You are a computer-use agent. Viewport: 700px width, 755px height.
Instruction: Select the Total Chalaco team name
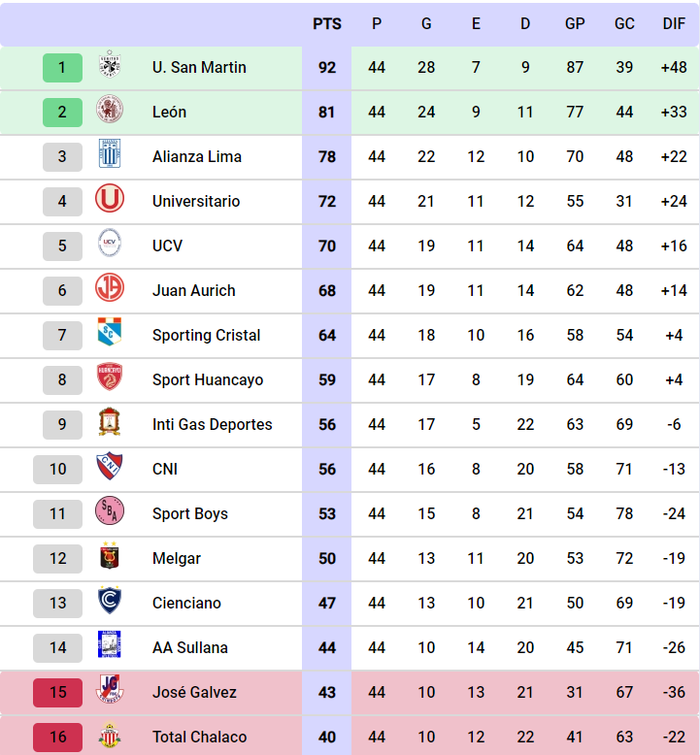[x=199, y=737]
